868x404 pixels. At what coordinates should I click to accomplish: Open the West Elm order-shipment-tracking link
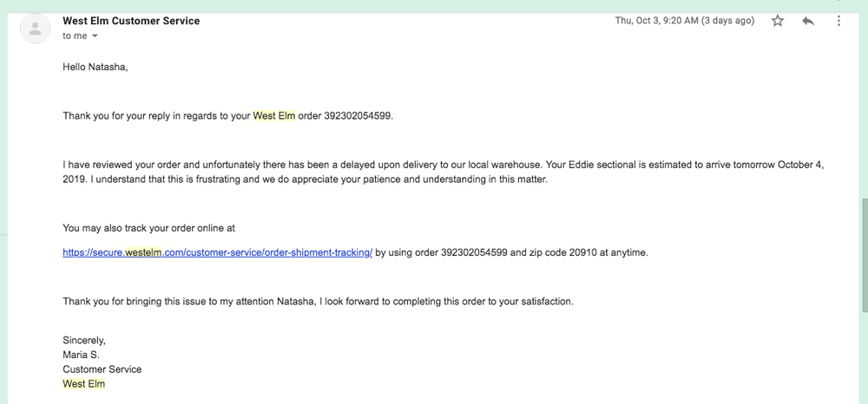pos(217,253)
